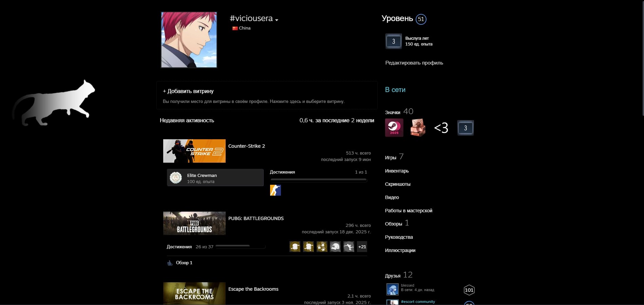Open Counter-Strike 2 Достижения achievements link
The width and height of the screenshot is (644, 305).
(282, 172)
